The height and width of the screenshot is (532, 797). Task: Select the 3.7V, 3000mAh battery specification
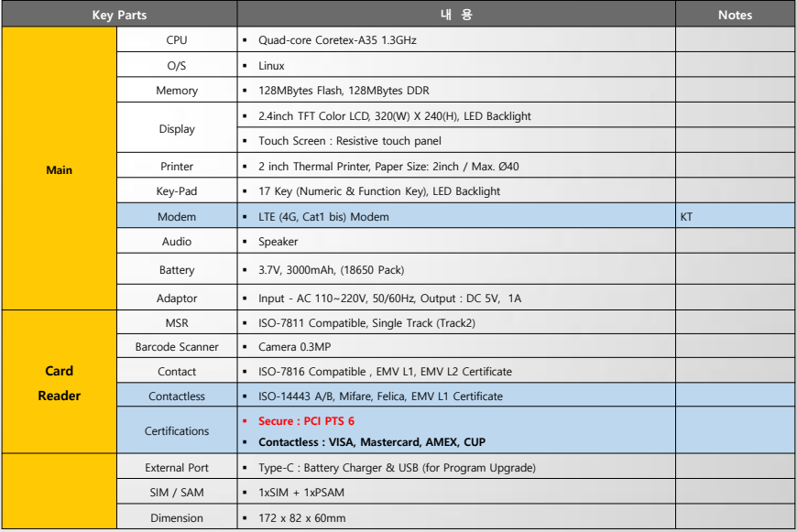pyautogui.click(x=331, y=270)
